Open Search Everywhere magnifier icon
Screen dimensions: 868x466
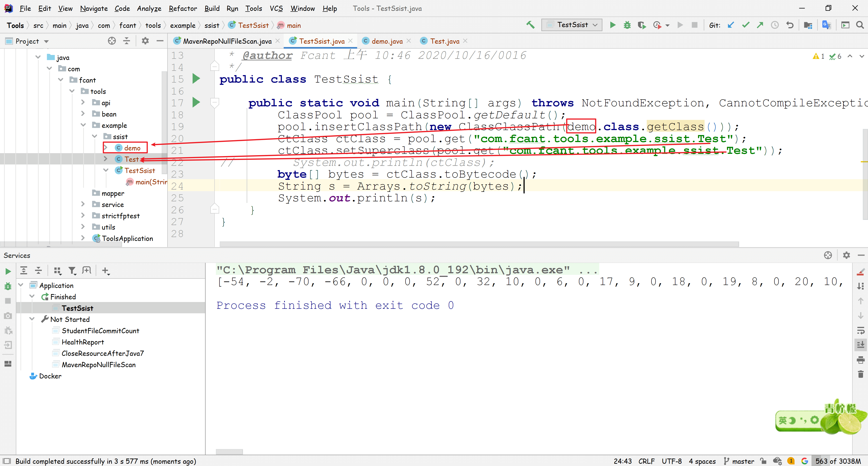click(860, 25)
